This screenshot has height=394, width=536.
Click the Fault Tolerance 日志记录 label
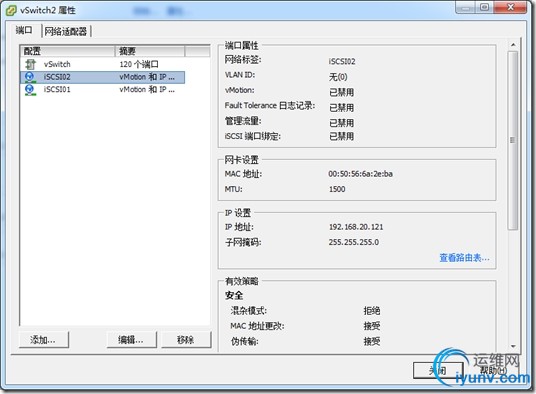[x=270, y=106]
